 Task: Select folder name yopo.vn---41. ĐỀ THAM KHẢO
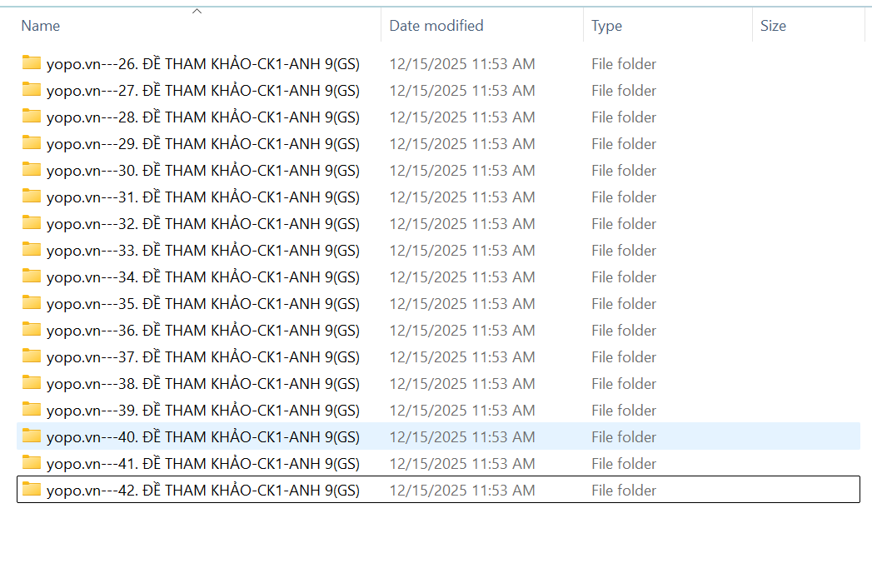(203, 464)
